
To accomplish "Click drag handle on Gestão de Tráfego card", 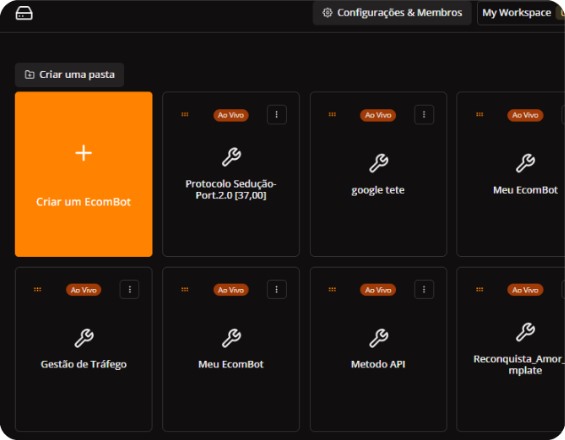I will [x=37, y=289].
